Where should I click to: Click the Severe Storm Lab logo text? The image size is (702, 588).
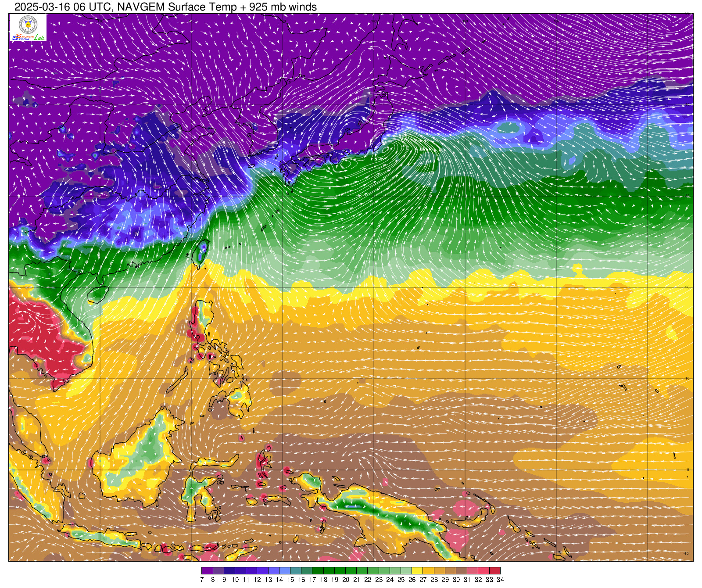(28, 37)
